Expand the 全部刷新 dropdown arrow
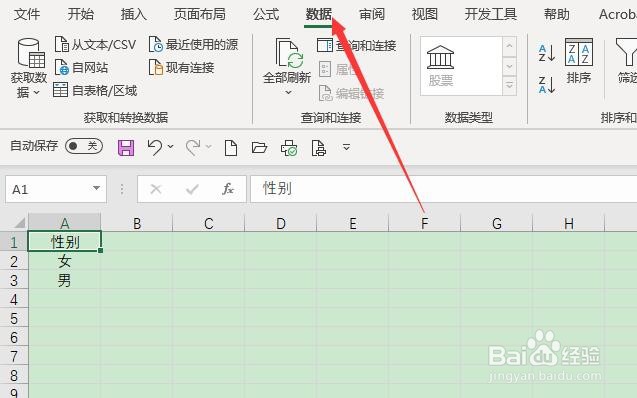 (288, 93)
